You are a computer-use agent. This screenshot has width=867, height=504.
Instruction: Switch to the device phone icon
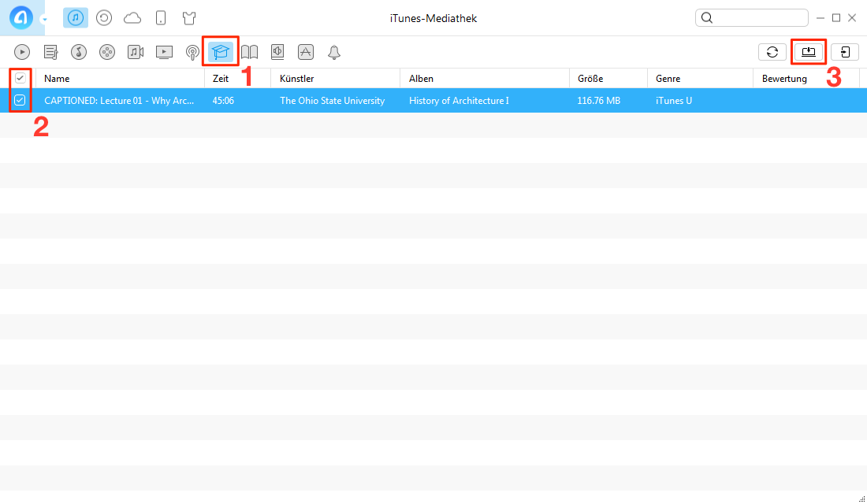tap(161, 17)
